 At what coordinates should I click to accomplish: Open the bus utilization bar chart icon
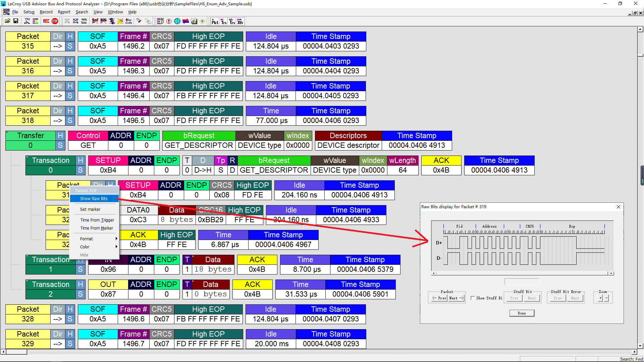pyautogui.click(x=194, y=21)
